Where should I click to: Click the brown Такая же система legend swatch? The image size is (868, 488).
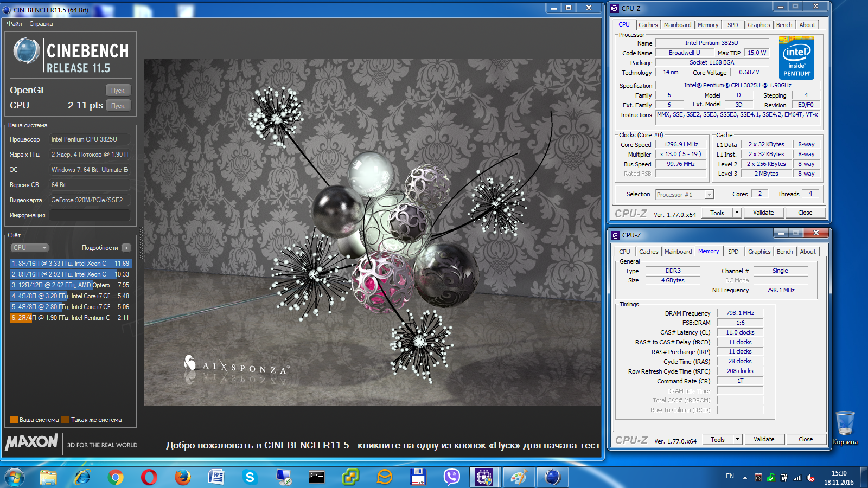point(65,420)
